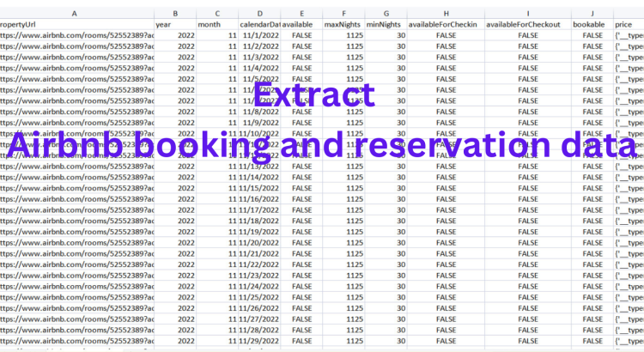Click minNights 30 in the 11/20/2022 row

[386, 243]
